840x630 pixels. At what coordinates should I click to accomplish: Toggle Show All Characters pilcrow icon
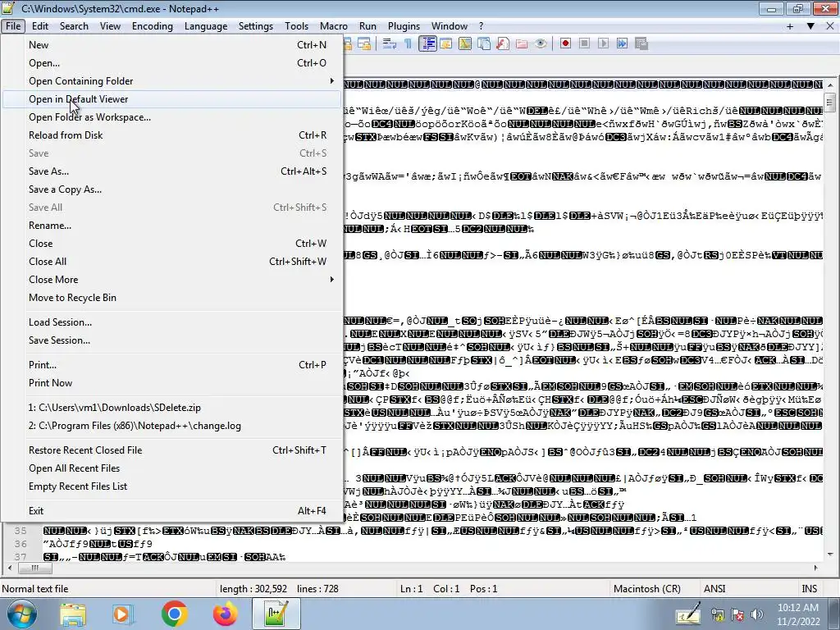click(409, 43)
